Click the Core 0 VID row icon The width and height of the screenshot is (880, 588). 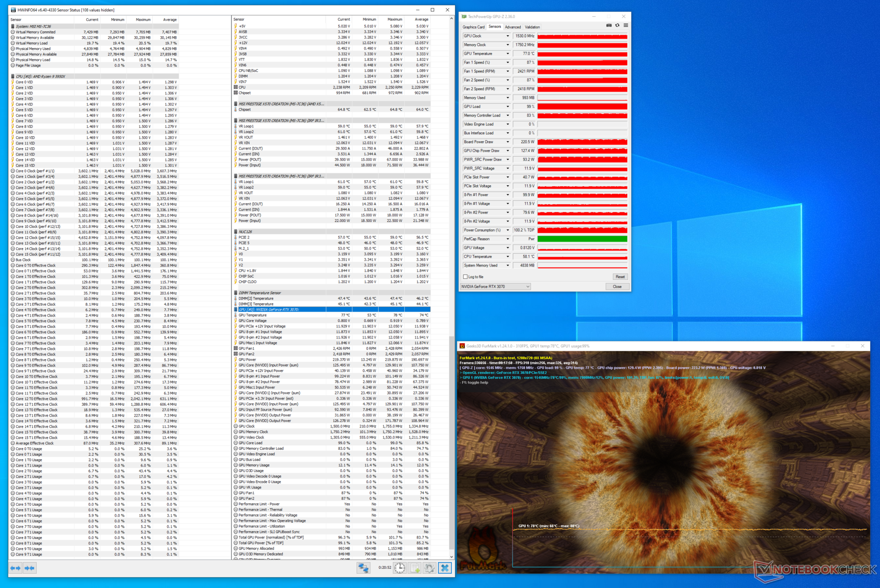point(13,82)
